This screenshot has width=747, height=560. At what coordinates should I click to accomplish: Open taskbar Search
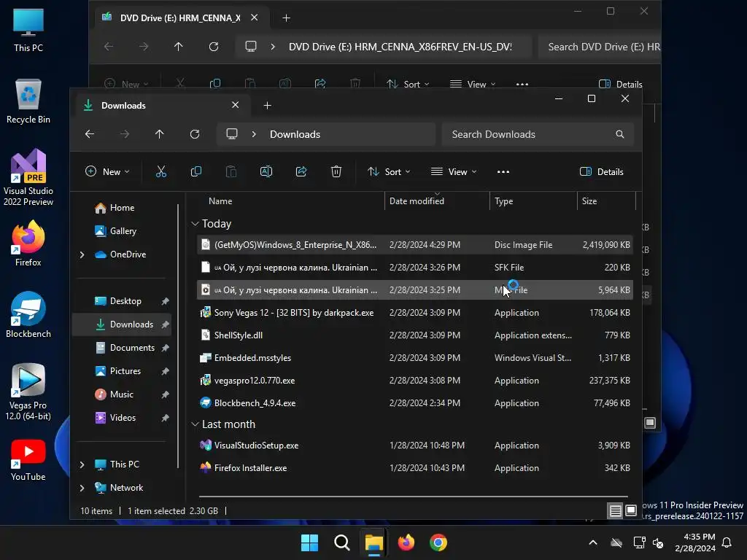(x=342, y=542)
